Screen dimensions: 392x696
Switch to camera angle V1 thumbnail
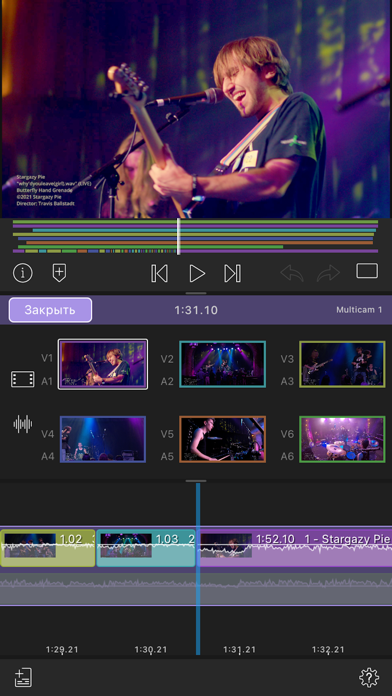pyautogui.click(x=103, y=364)
